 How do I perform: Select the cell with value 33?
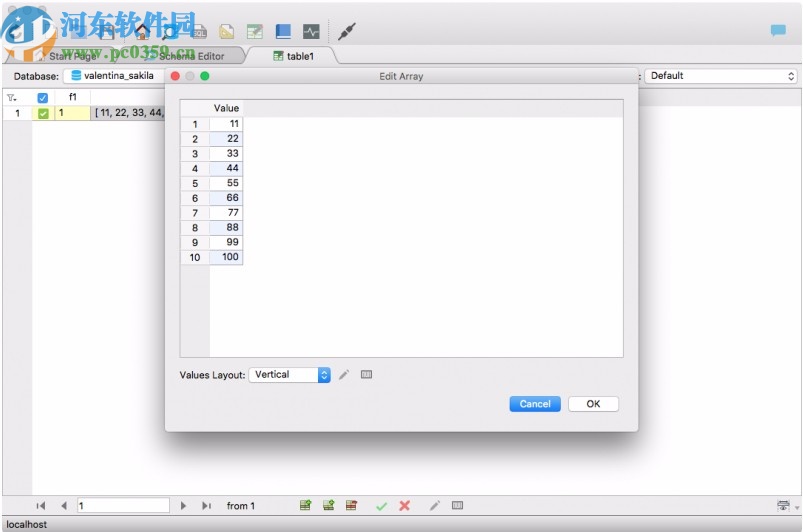click(226, 154)
